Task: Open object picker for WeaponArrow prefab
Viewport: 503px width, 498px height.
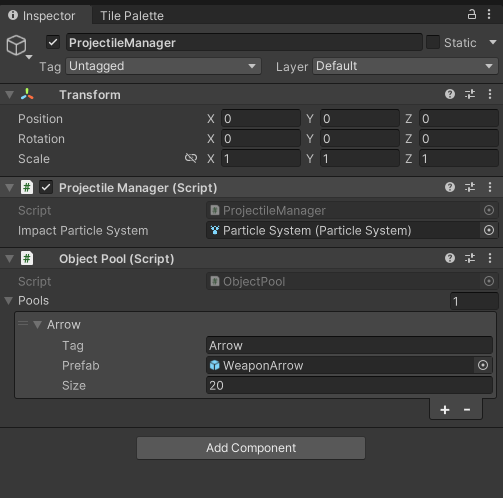Action: pos(483,365)
